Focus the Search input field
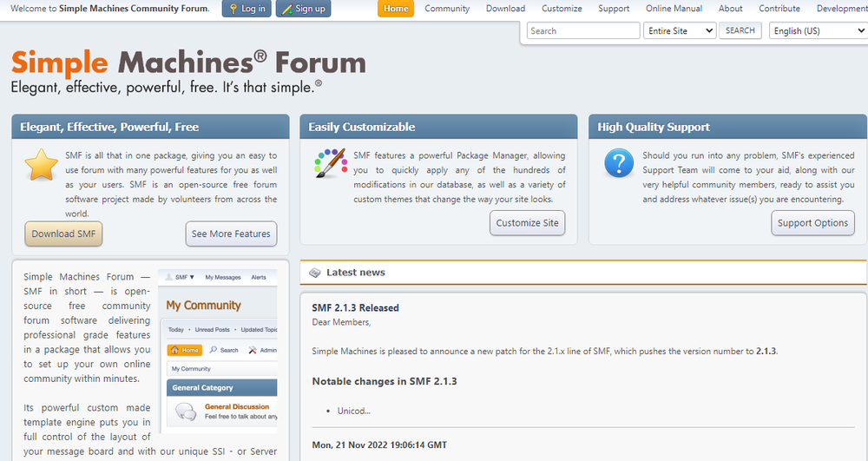Viewport: 868px width, 461px height. 583,30
